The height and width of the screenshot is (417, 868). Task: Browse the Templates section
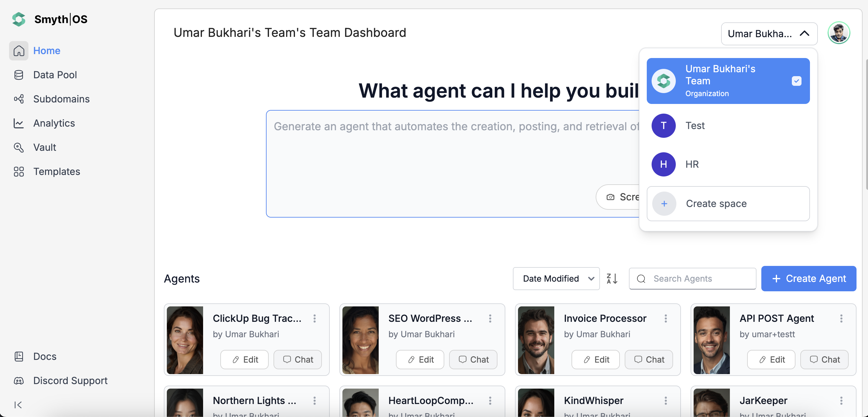point(57,171)
